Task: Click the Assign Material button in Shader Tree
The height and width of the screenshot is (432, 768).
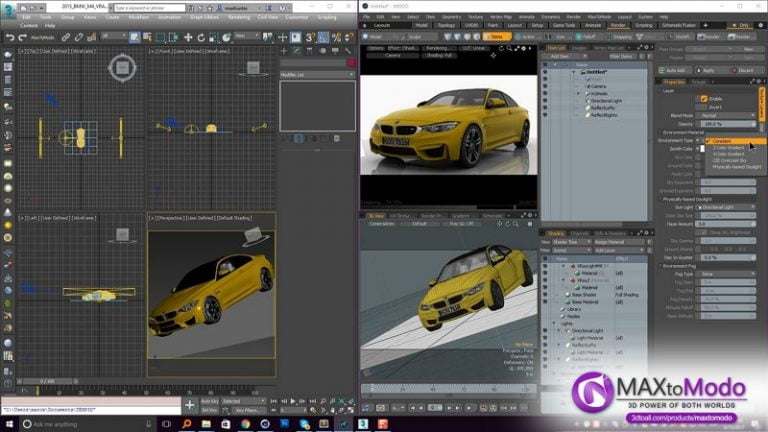Action: tap(619, 242)
